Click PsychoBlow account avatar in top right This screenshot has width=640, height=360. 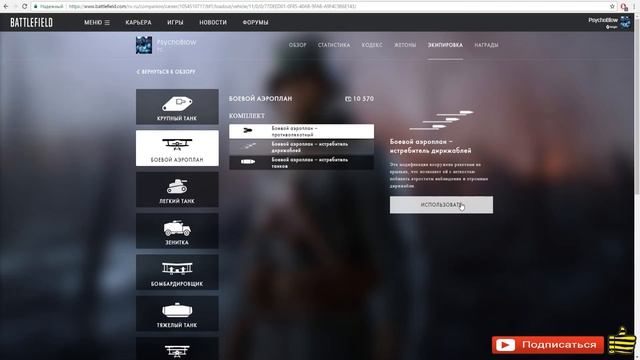625,22
